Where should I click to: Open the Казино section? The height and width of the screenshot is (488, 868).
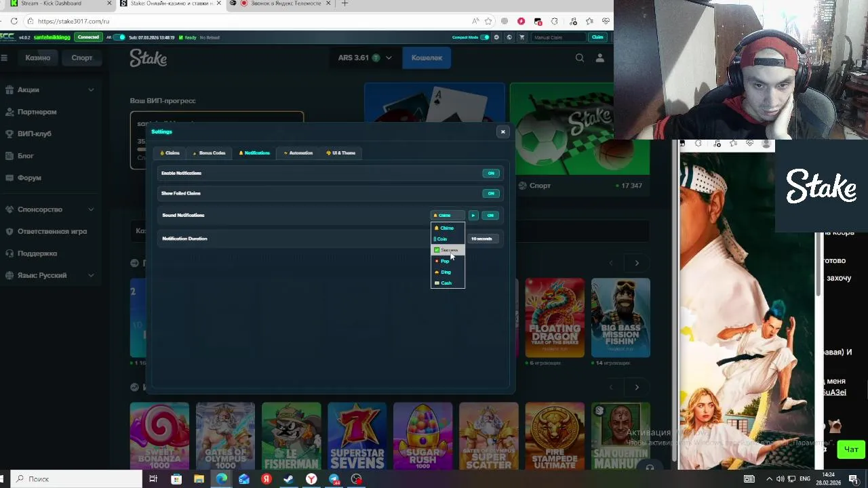pyautogui.click(x=38, y=58)
